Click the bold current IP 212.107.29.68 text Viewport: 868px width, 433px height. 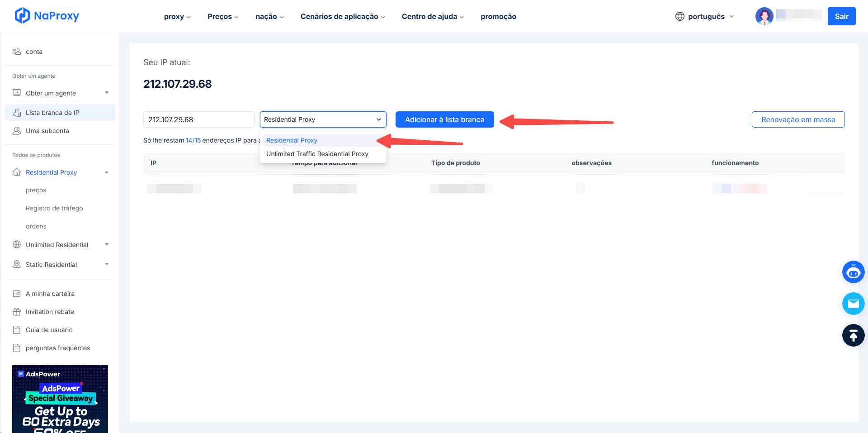point(177,84)
